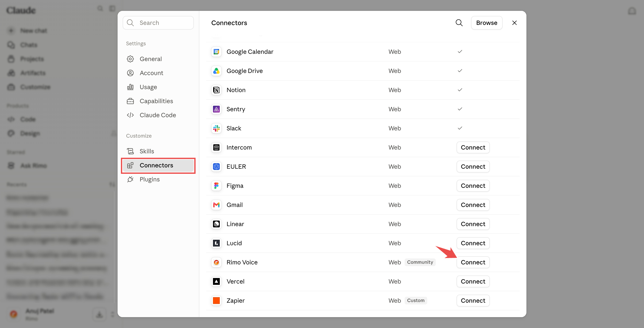Image resolution: width=644 pixels, height=328 pixels.
Task: Click the Sentry connector icon
Action: point(216,109)
